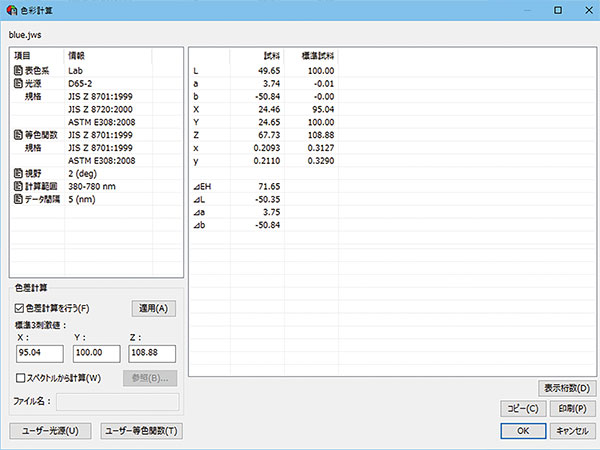Click the document icon beside 表色系
Image resolution: width=600 pixels, height=450 pixels.
point(18,70)
